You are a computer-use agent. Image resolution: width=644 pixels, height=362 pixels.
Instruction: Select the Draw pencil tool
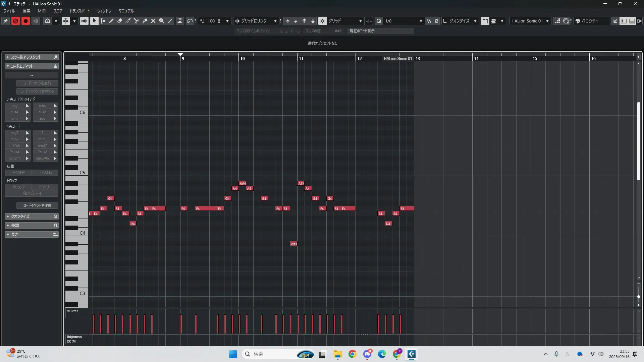tap(111, 21)
